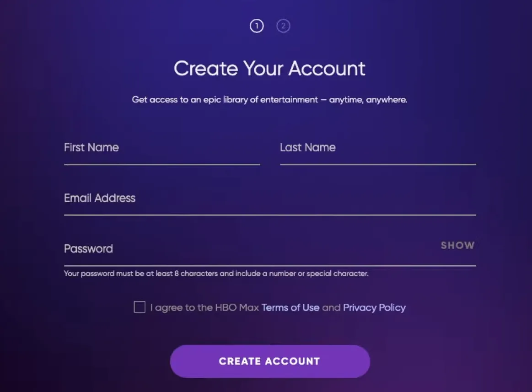This screenshot has width=532, height=392.
Task: Click into the Last Name field
Action: 378,153
